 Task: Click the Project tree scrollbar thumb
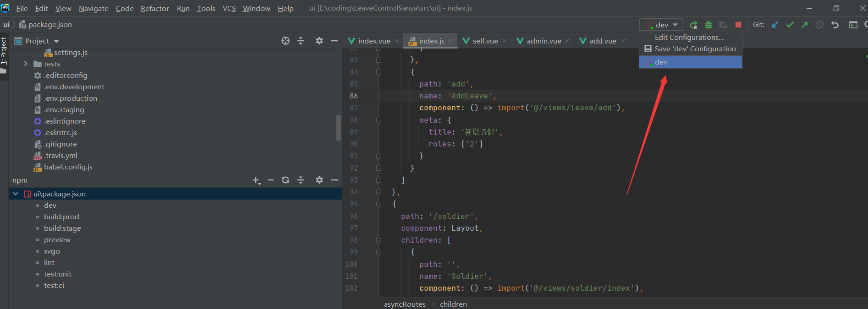pos(339,127)
